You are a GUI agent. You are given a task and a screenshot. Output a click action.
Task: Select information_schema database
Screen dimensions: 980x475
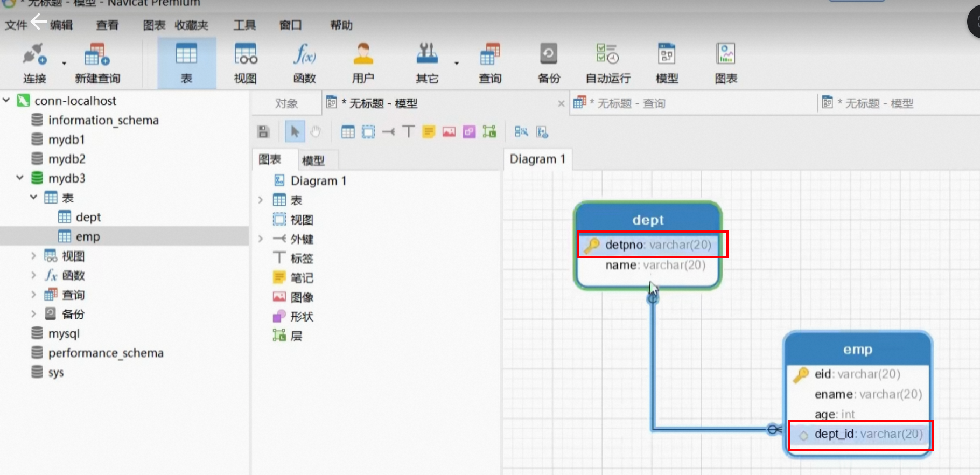tap(103, 120)
